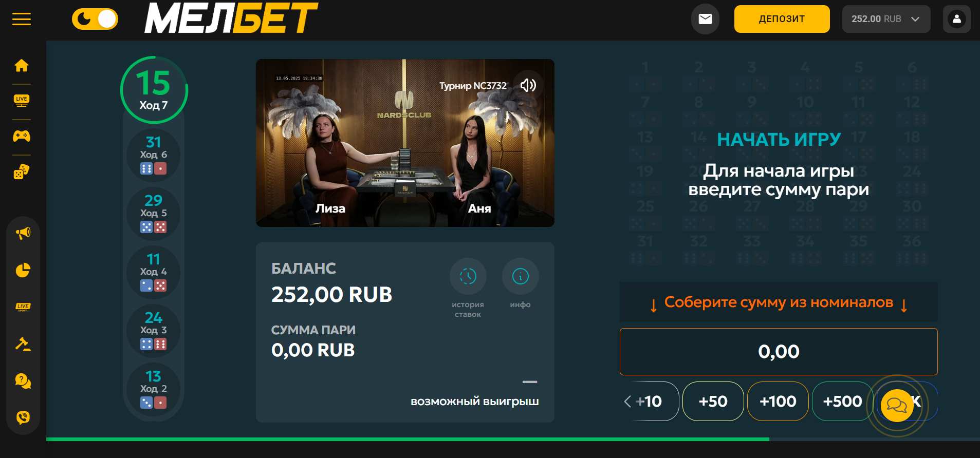
Task: Open the user profile icon
Action: [956, 19]
